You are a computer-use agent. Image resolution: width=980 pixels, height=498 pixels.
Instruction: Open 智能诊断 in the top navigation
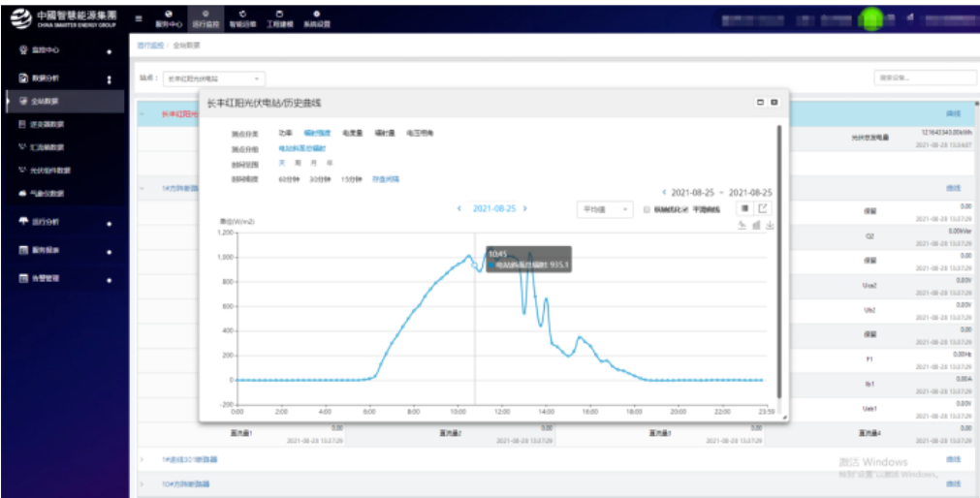pyautogui.click(x=242, y=18)
